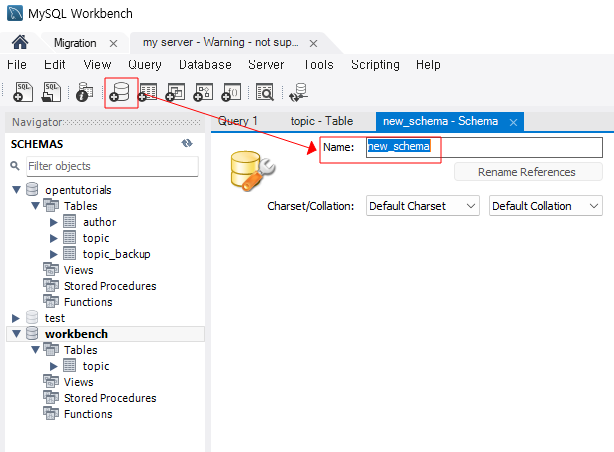Create a new table toolbar icon
This screenshot has height=452, width=614.
coord(148,92)
